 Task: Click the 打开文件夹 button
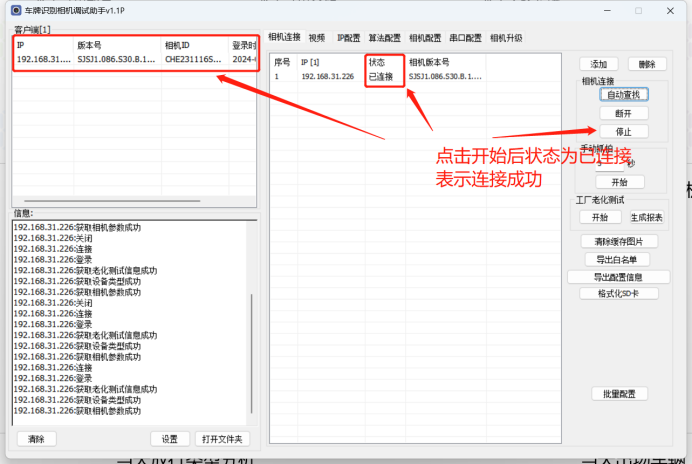[x=222, y=439]
